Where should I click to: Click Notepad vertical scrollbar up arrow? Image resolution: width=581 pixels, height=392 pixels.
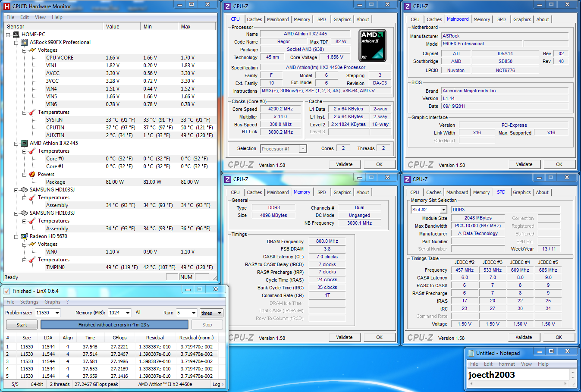click(573, 372)
